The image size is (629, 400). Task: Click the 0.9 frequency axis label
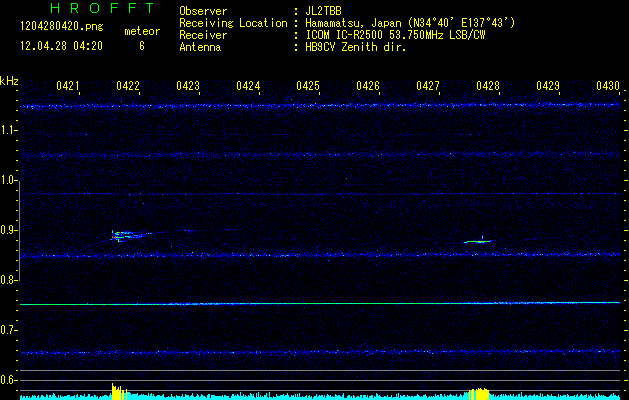9,230
